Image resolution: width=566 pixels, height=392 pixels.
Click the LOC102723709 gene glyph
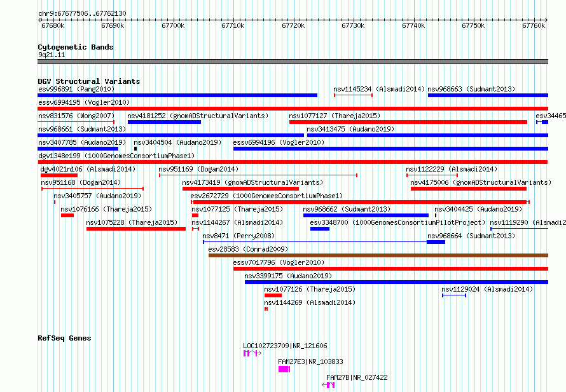252,353
